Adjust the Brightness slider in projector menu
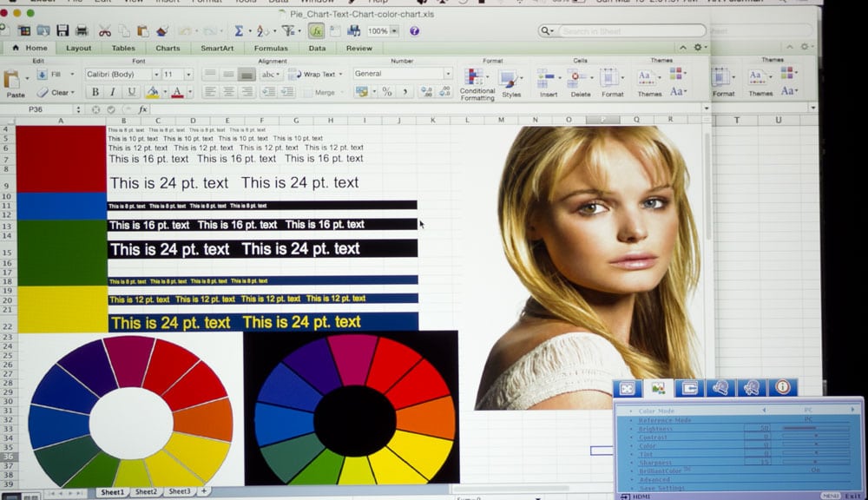 click(x=814, y=428)
